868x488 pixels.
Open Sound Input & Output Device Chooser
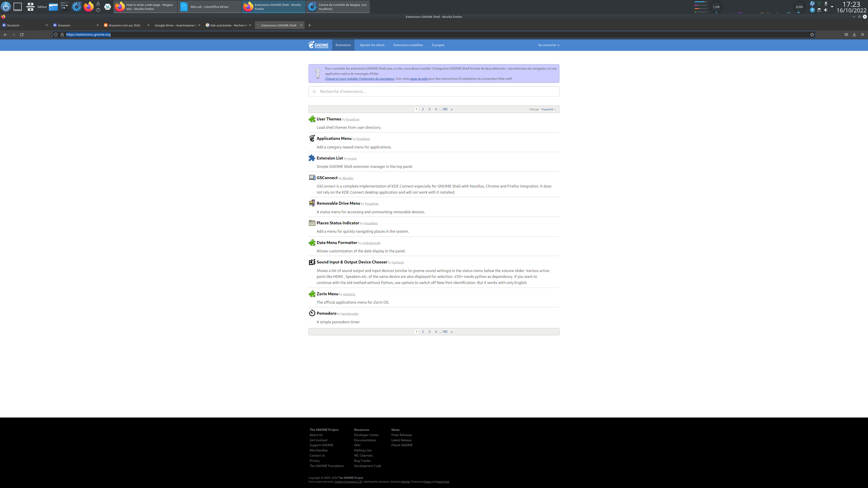tap(352, 262)
